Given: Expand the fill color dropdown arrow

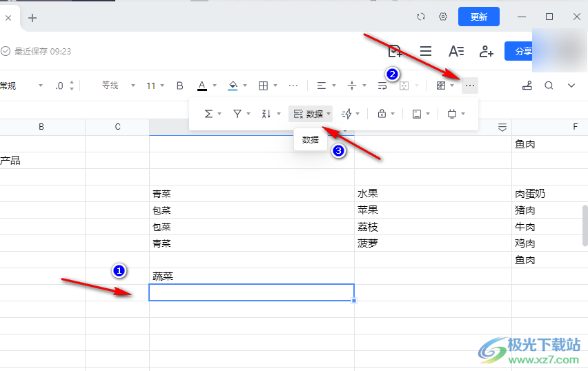Looking at the screenshot, I should point(245,86).
